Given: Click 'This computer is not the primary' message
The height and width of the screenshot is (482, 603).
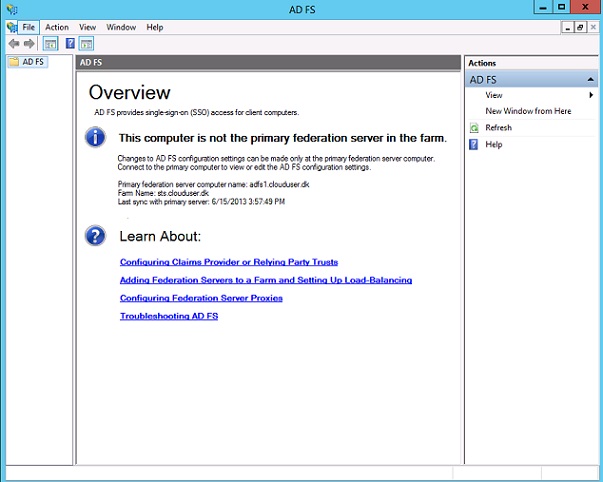Looking at the screenshot, I should tap(283, 138).
